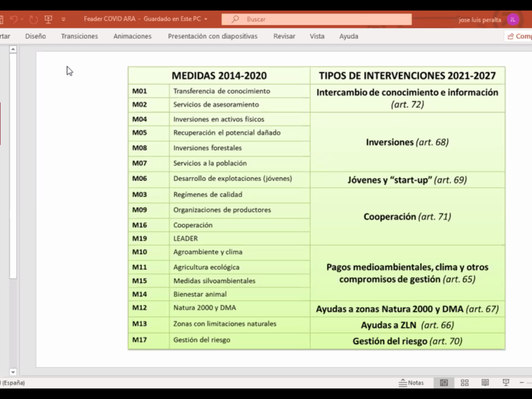Screen dimensions: 532x399
Task: Click Organizaciones de productores cell
Action: tap(239, 210)
